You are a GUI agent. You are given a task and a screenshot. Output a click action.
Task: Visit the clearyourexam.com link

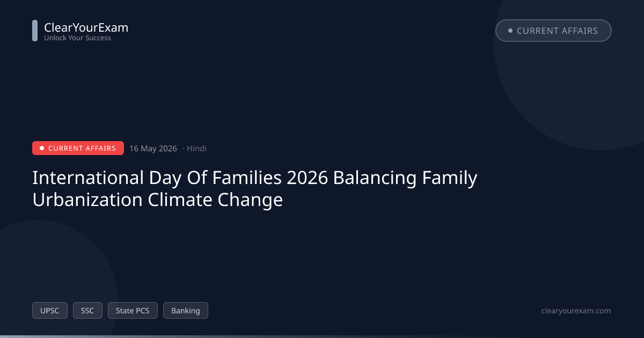tap(576, 311)
